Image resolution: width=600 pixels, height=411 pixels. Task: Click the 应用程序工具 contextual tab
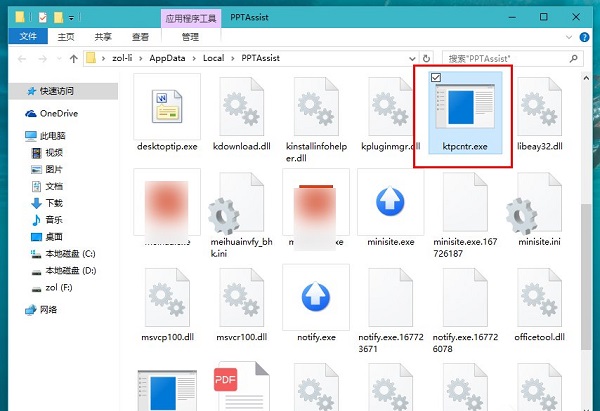(x=191, y=18)
